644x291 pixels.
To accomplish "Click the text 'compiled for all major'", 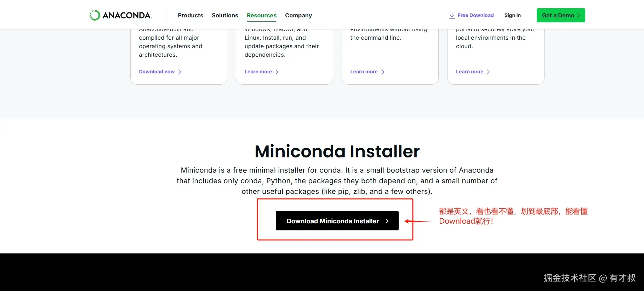I will pyautogui.click(x=169, y=38).
